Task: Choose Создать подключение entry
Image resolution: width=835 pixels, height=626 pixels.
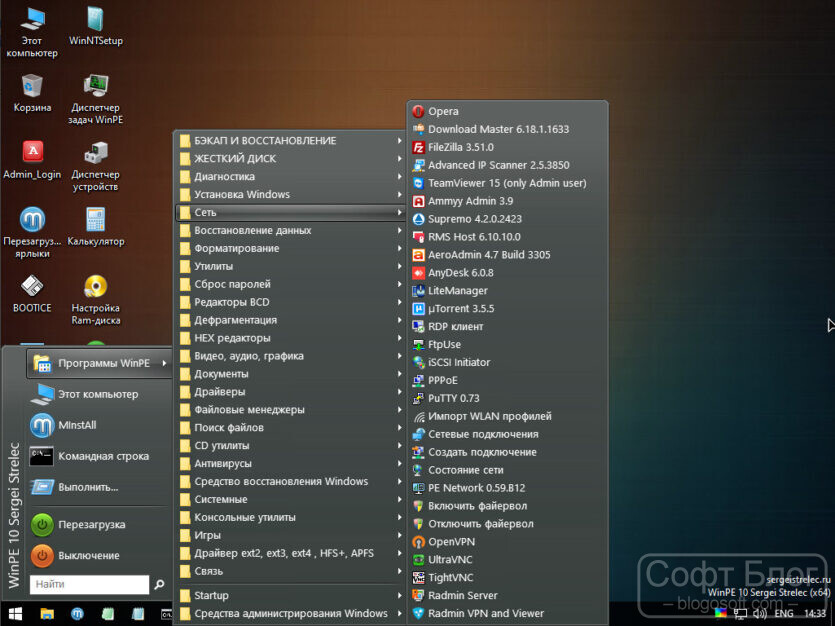Action: [507, 452]
